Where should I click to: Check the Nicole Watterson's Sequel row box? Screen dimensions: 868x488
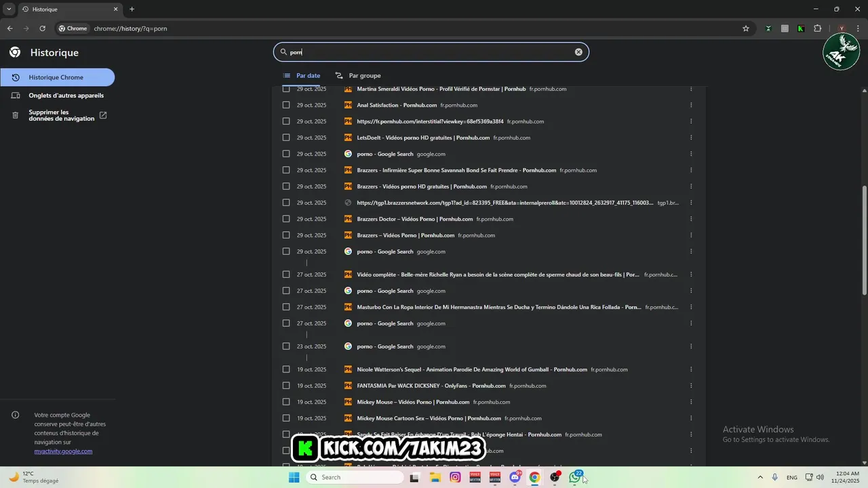[x=286, y=369]
